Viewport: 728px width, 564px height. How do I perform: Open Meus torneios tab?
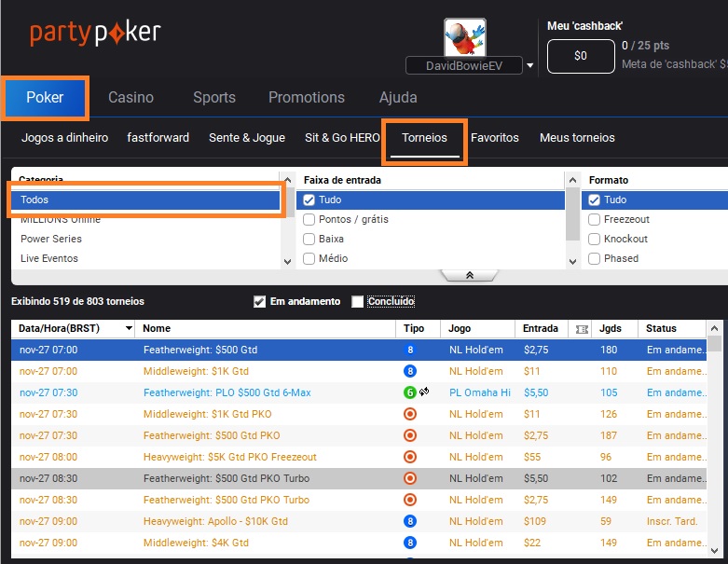click(577, 137)
